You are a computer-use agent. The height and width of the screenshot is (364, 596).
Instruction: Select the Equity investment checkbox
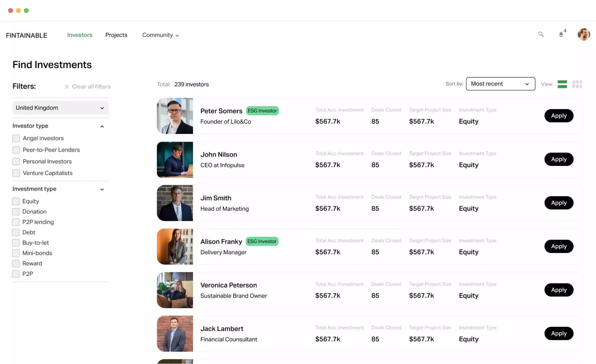(x=16, y=201)
